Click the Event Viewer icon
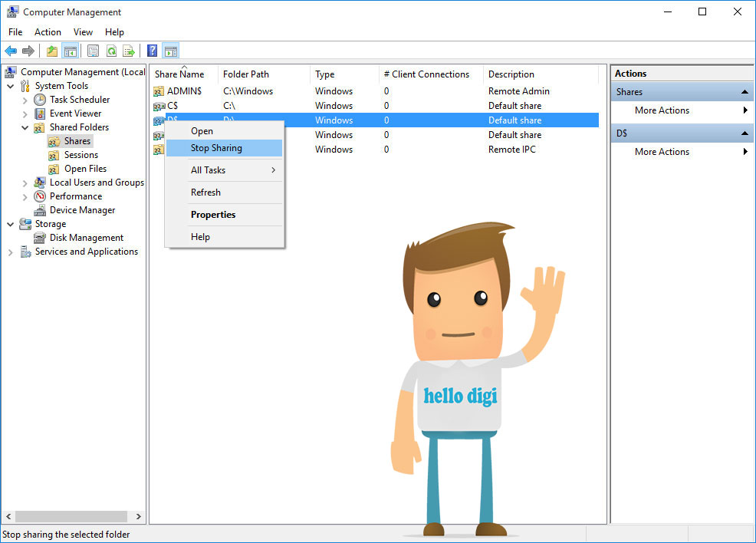Image resolution: width=756 pixels, height=543 pixels. pos(40,114)
